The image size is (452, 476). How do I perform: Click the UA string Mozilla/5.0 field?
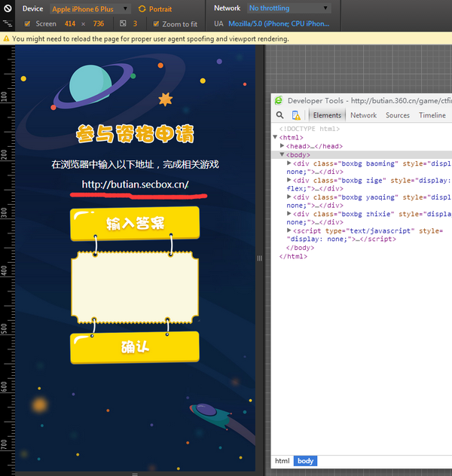tap(279, 23)
